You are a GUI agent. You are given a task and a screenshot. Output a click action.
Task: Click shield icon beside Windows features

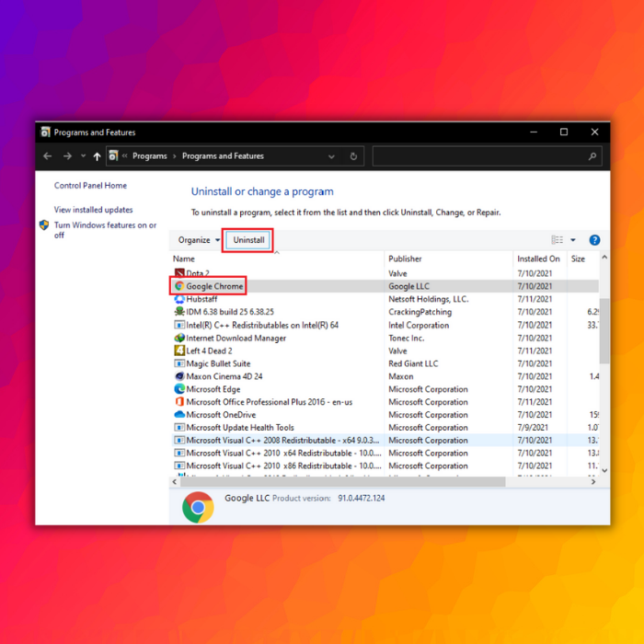[x=44, y=225]
